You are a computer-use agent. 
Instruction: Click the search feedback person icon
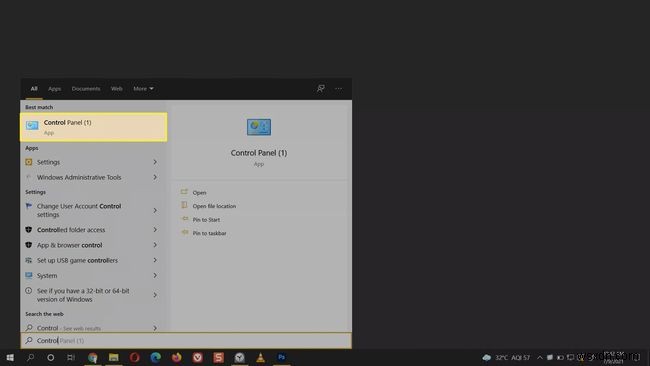[320, 89]
